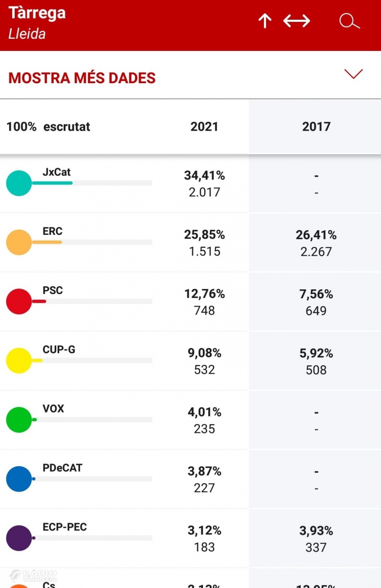Click the JxCat percentage bar
381x588 pixels.
pyautogui.click(x=92, y=183)
